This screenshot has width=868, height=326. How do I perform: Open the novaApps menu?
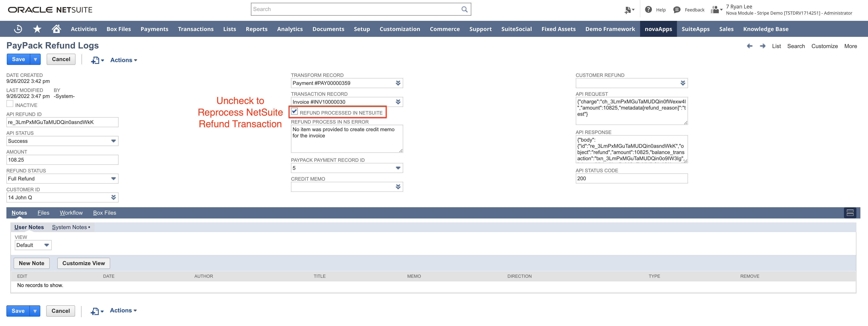(x=658, y=29)
